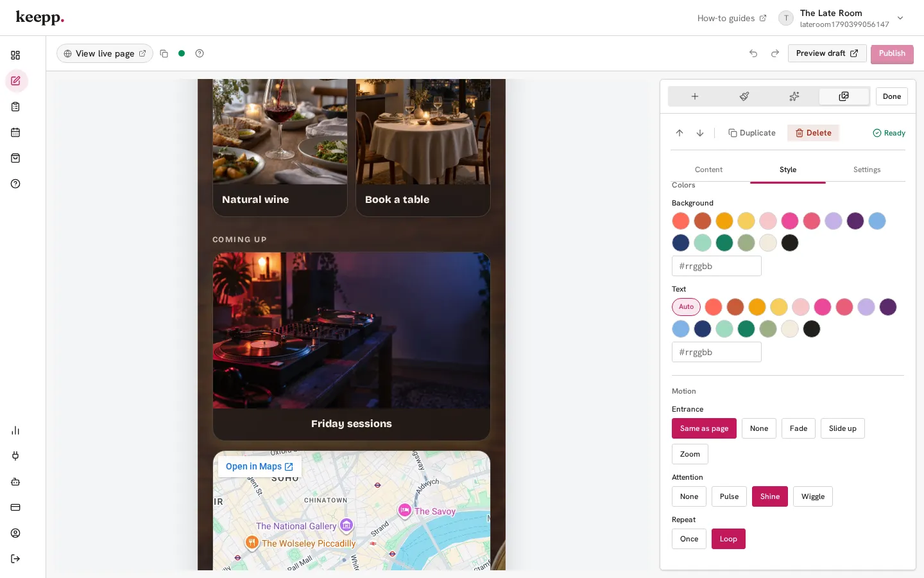Click the Ready status indicator
Viewport: 924px width, 578px height.
[x=889, y=133]
